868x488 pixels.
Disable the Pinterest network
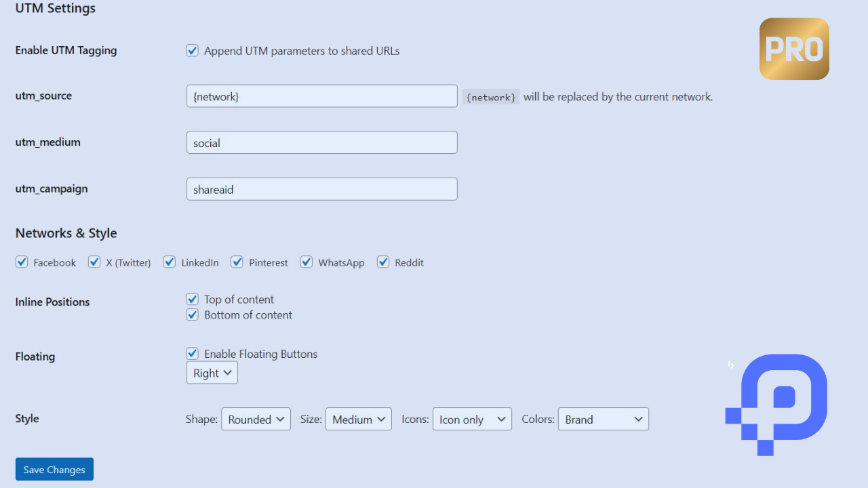click(x=237, y=262)
